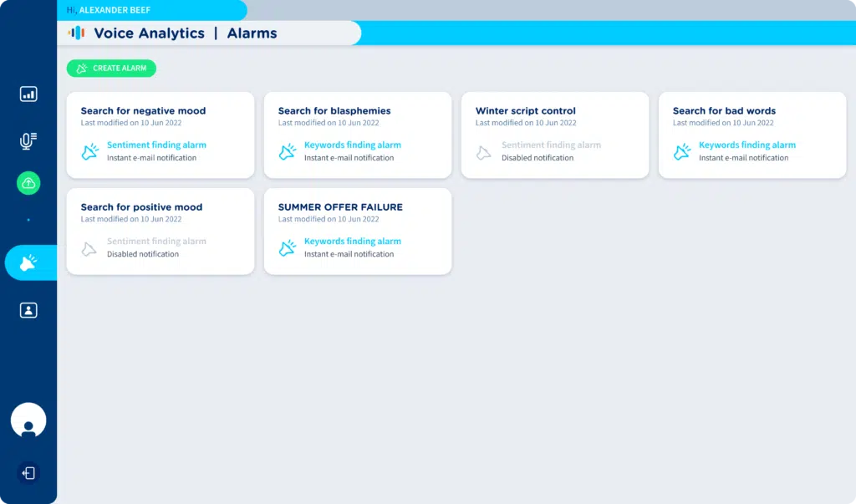Click the user profile avatar in sidebar
856x504 pixels.
28,420
